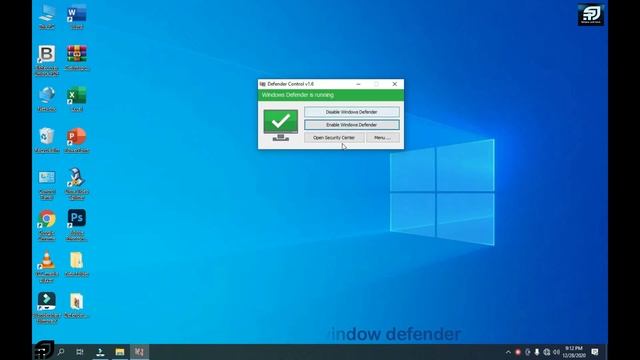Click the Defender Control title bar icon

point(262,84)
